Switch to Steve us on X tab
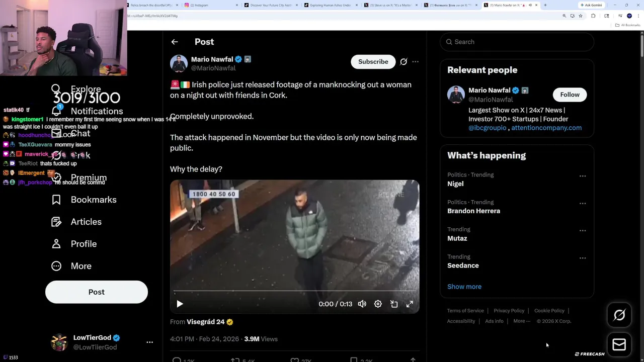Image resolution: width=644 pixels, height=362 pixels. pyautogui.click(x=390, y=5)
